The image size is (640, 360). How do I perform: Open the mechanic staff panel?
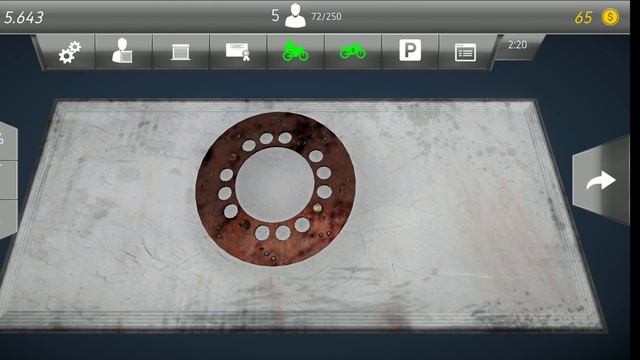(x=122, y=51)
